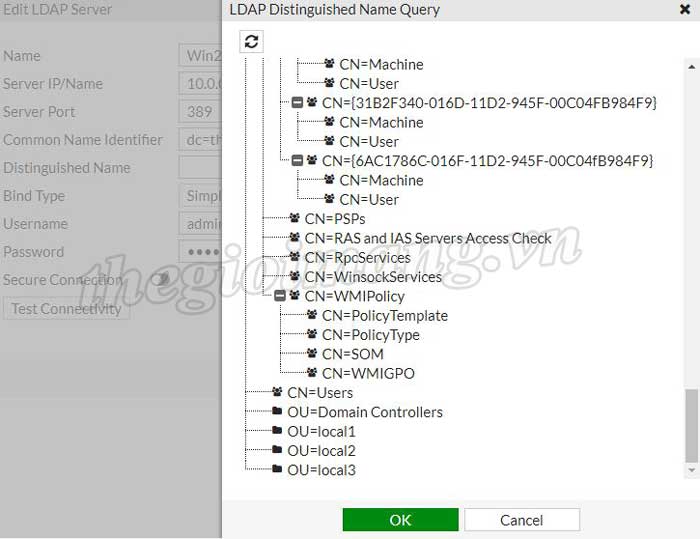Close the LDAP Distinguished Name Query dialog
This screenshot has height=539, width=700.
[x=685, y=10]
